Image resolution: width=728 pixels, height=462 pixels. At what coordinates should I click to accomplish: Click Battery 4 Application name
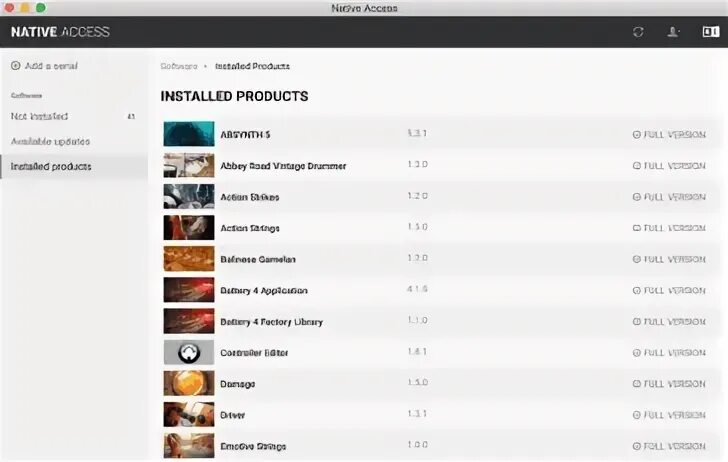[264, 290]
